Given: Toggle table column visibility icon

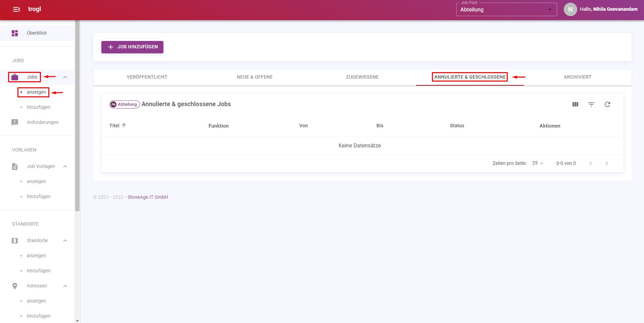Looking at the screenshot, I should click(x=575, y=104).
